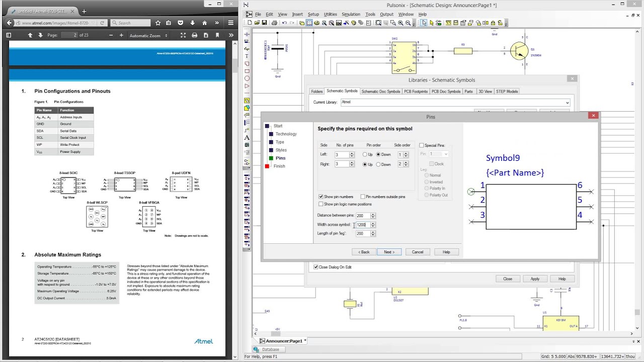This screenshot has width=644, height=362.
Task: Adjust Length of pin leg stepper
Action: pos(373,234)
